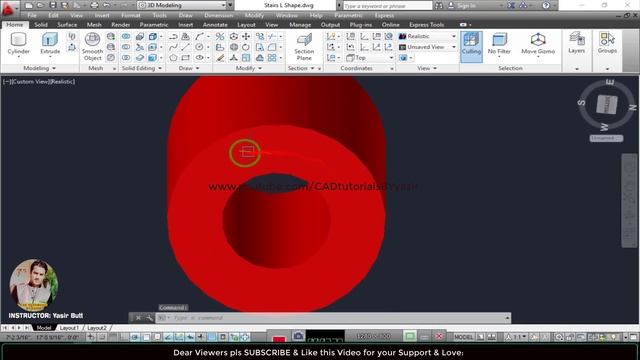
Task: Click the coordinates readout in status bar
Action: [42, 337]
